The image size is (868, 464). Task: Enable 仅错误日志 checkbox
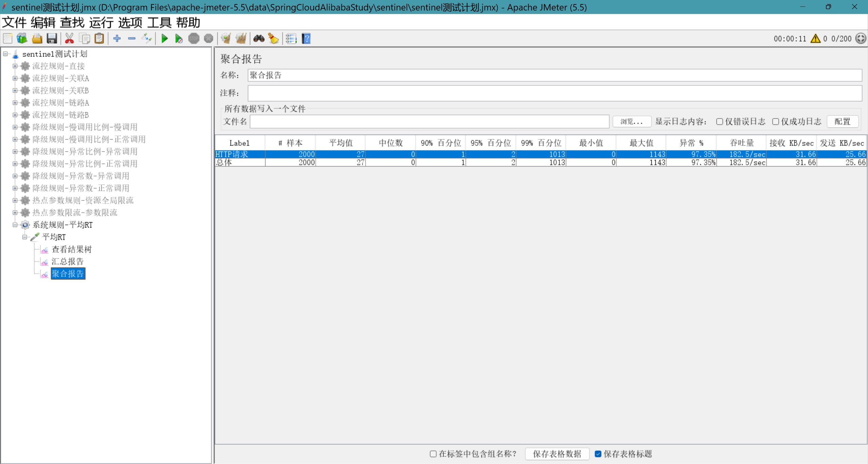[x=719, y=121]
